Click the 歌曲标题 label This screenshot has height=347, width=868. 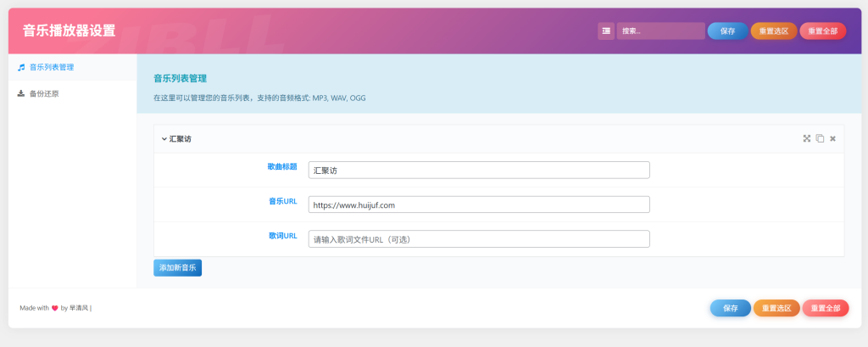pos(282,166)
